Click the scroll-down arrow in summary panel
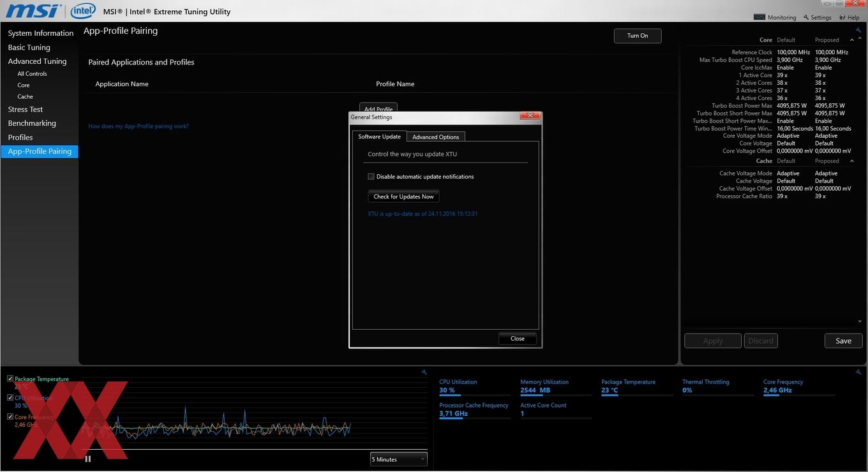This screenshot has height=472, width=868. tap(860, 321)
